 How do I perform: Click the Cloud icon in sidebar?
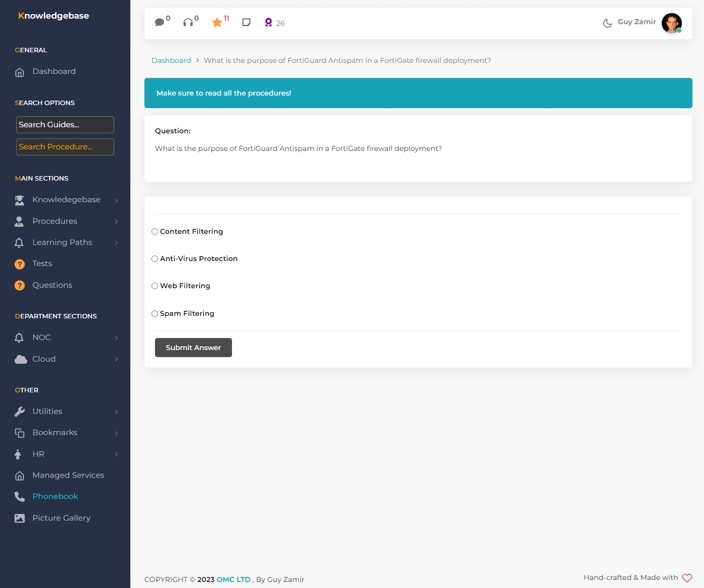21,359
